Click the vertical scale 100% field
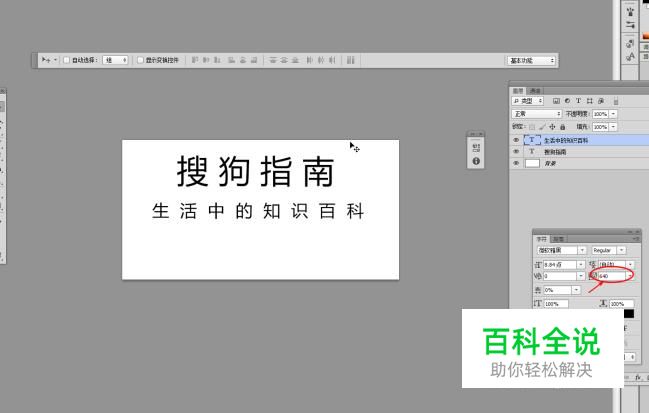Image resolution: width=649 pixels, height=413 pixels. (556, 304)
